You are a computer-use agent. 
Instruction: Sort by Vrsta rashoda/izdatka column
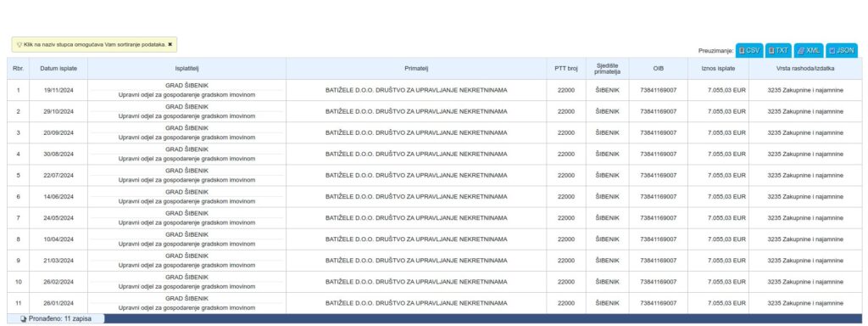[805, 69]
